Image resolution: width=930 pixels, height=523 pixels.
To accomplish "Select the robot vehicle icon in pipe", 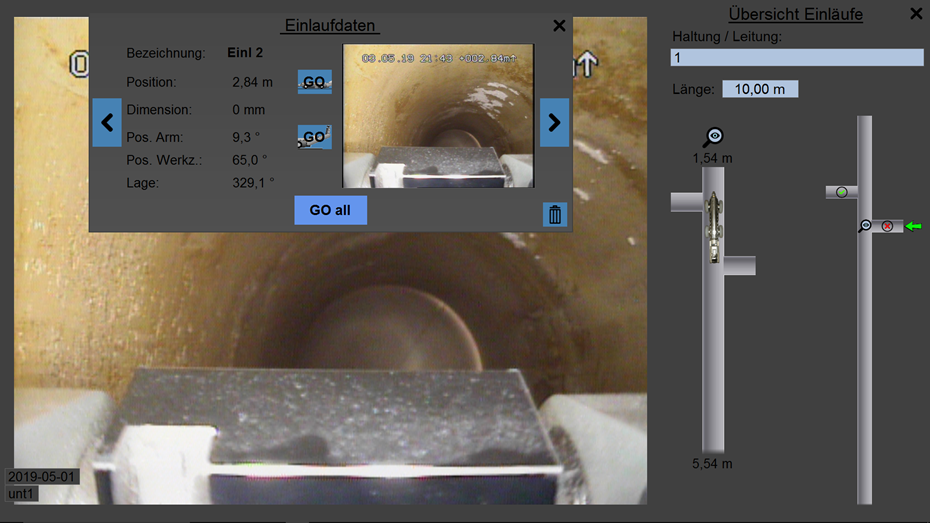I will (x=714, y=227).
